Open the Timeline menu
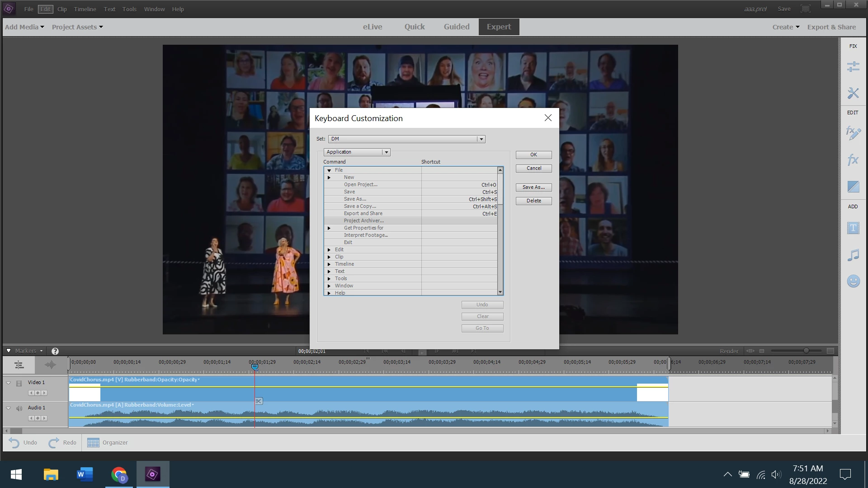This screenshot has width=868, height=488. 85,9
